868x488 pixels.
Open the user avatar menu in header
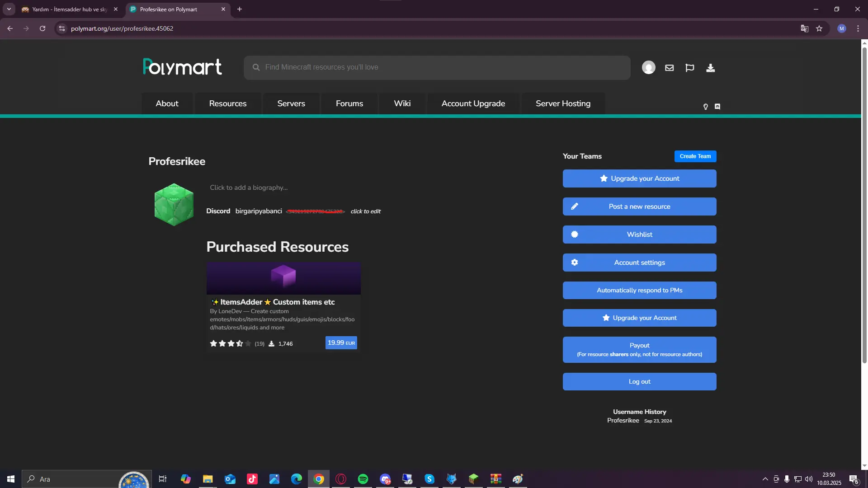click(649, 67)
